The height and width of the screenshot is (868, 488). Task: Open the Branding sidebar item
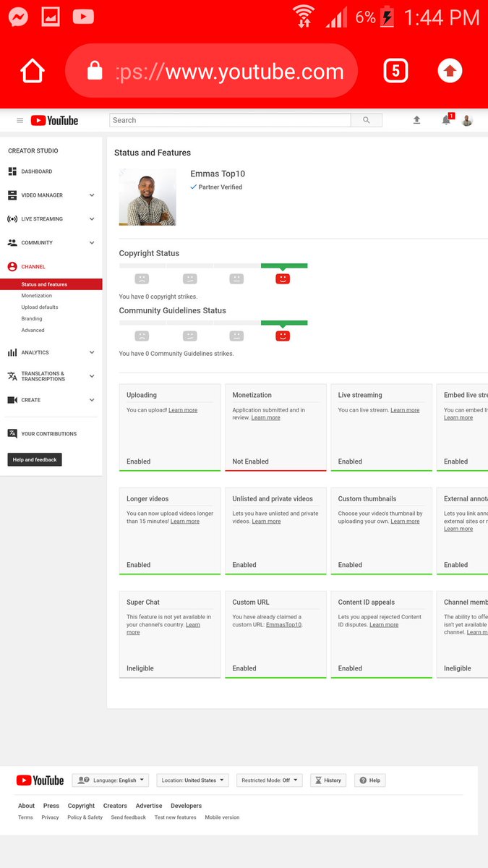coord(32,319)
